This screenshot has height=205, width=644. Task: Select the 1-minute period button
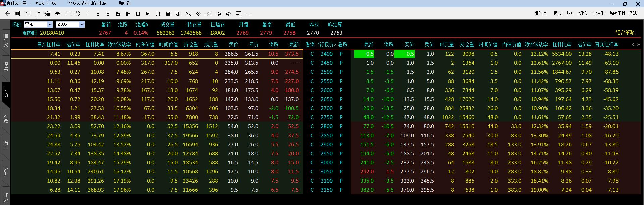click(x=88, y=14)
